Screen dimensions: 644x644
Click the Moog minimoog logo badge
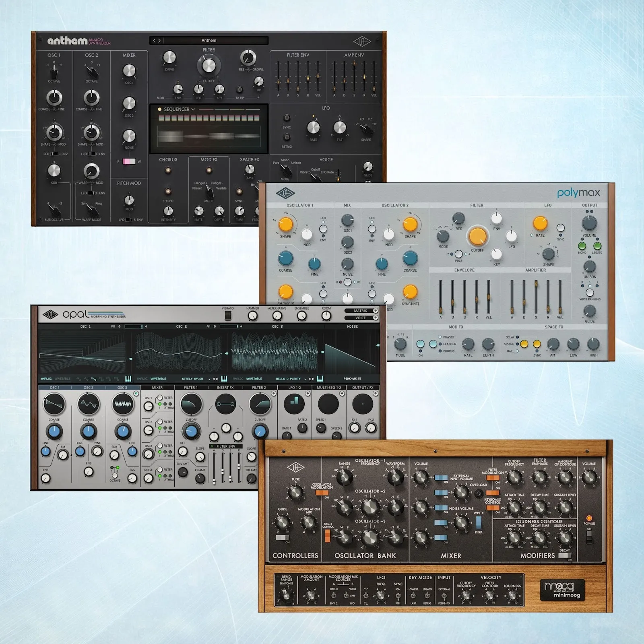pos(562,590)
